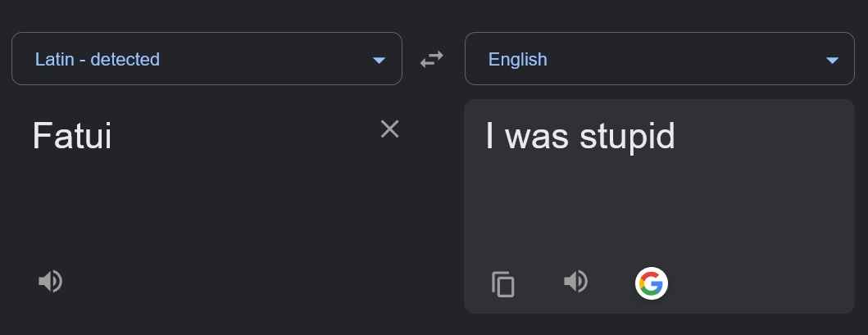The image size is (868, 335).
Task: Clear the source text Fatui
Action: tap(389, 129)
